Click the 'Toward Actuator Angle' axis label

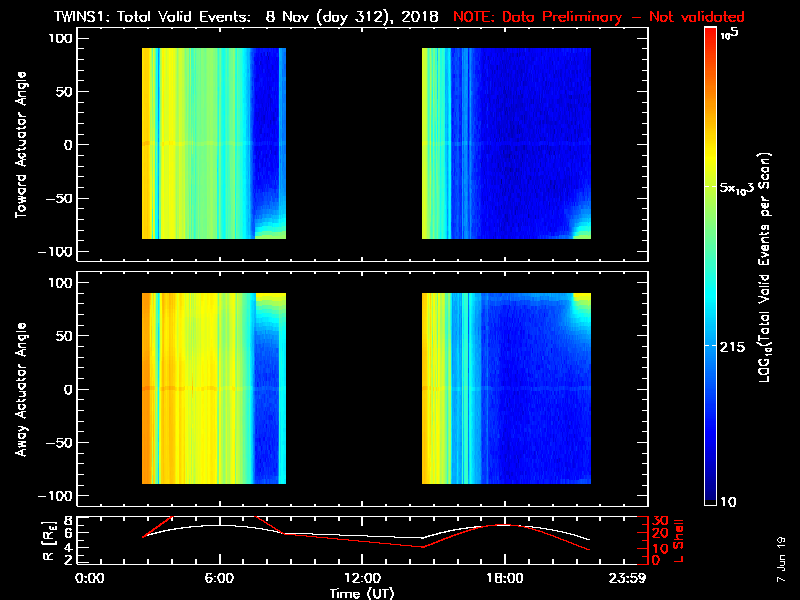[x=21, y=145]
